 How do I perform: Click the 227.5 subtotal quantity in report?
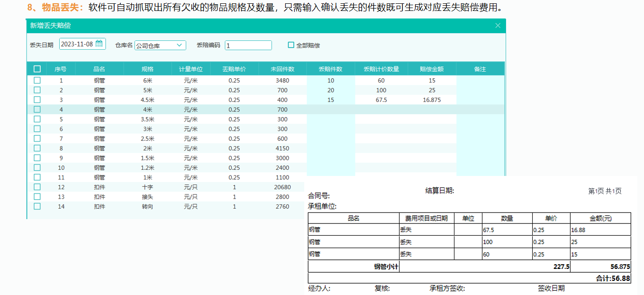561,267
